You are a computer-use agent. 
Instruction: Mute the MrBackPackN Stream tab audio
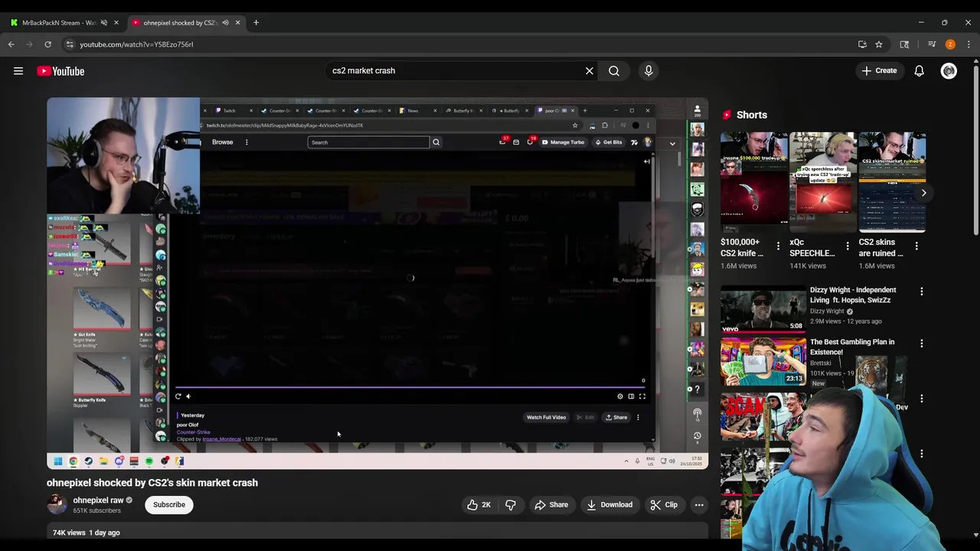click(103, 23)
